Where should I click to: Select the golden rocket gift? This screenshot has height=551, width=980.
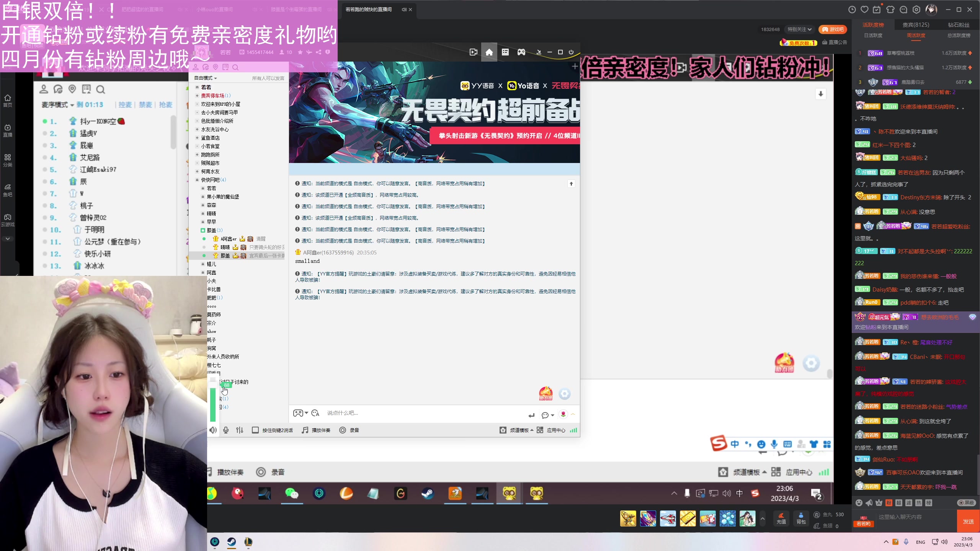(628, 518)
